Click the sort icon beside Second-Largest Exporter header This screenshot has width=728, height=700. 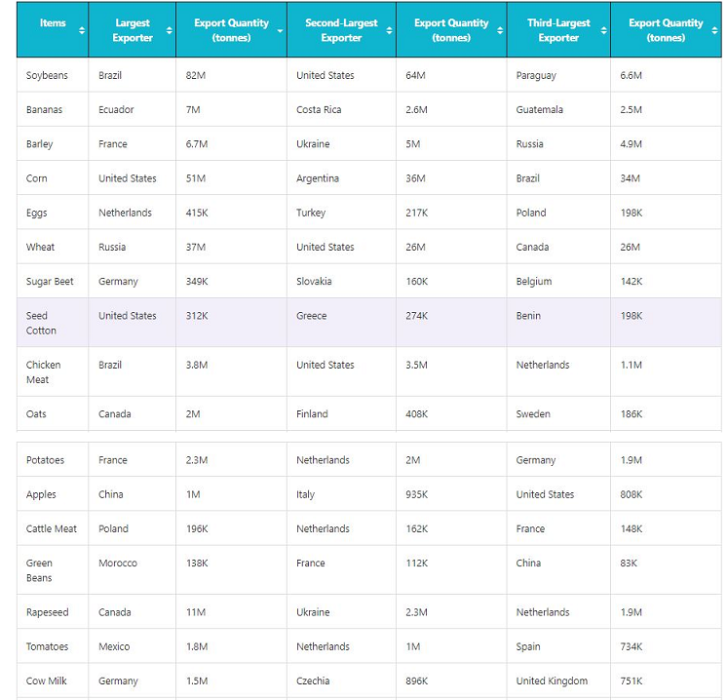(x=390, y=30)
